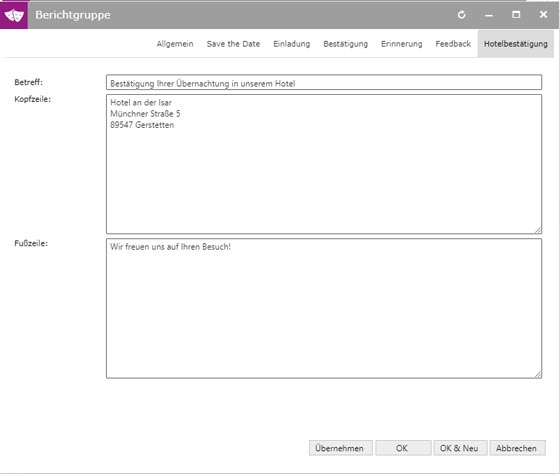Confirm with the OK button
The width and height of the screenshot is (560, 474).
[x=403, y=448]
